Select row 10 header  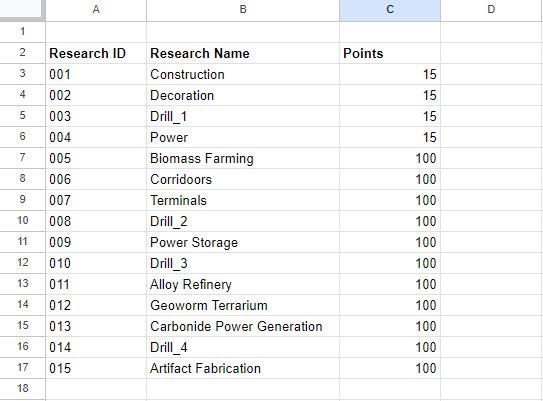(23, 221)
